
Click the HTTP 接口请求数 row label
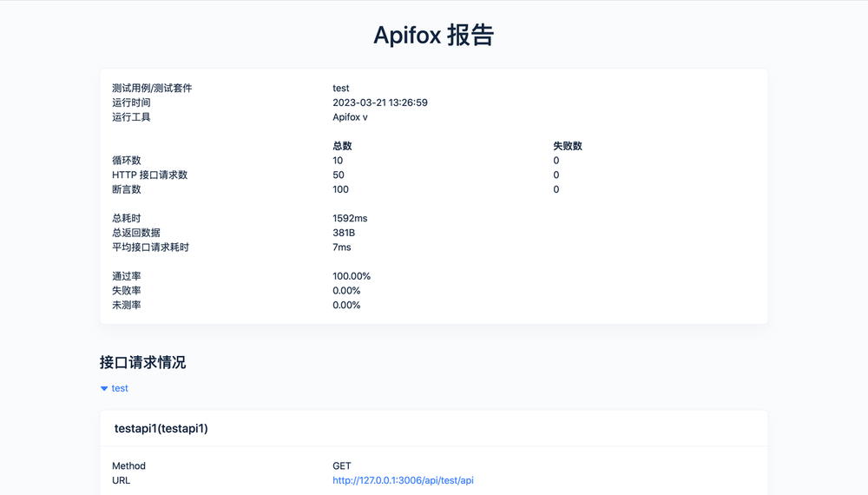pyautogui.click(x=149, y=175)
